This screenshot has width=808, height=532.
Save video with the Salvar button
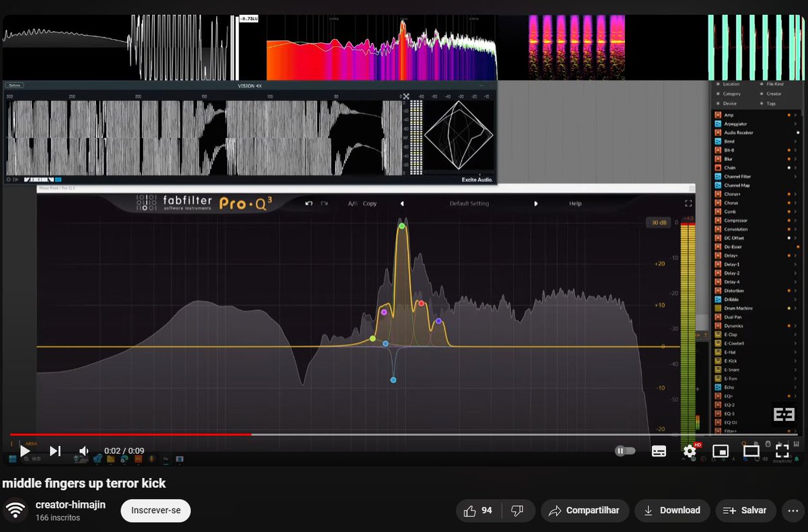pyautogui.click(x=745, y=510)
